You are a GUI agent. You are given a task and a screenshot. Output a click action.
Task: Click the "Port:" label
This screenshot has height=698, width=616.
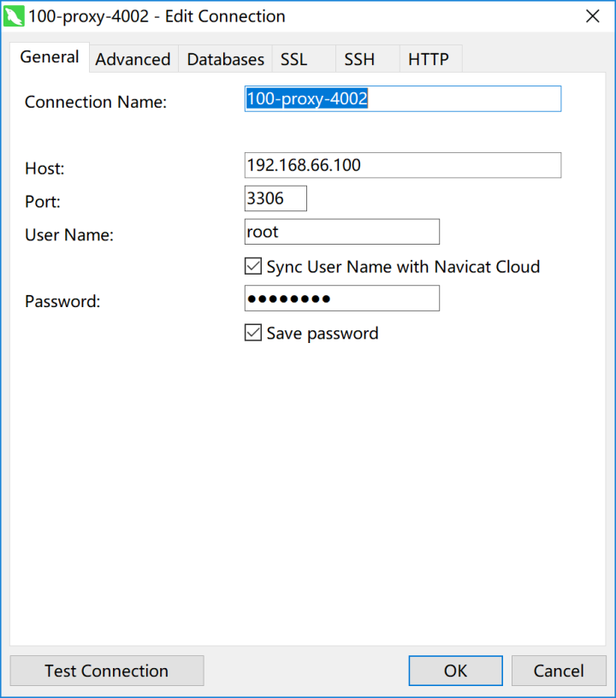tap(43, 202)
